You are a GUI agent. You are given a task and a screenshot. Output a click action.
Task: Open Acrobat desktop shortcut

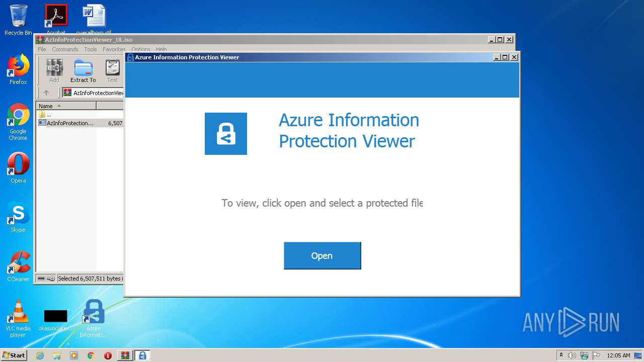tap(56, 19)
